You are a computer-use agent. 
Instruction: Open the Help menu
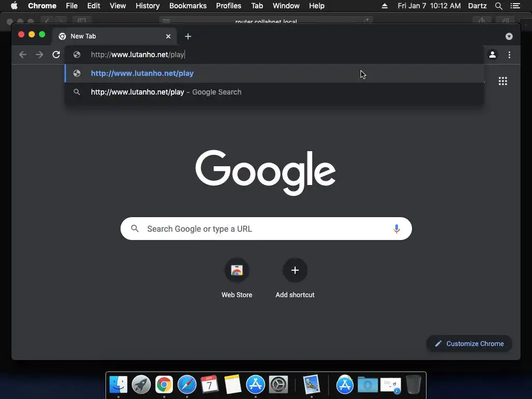(x=316, y=6)
